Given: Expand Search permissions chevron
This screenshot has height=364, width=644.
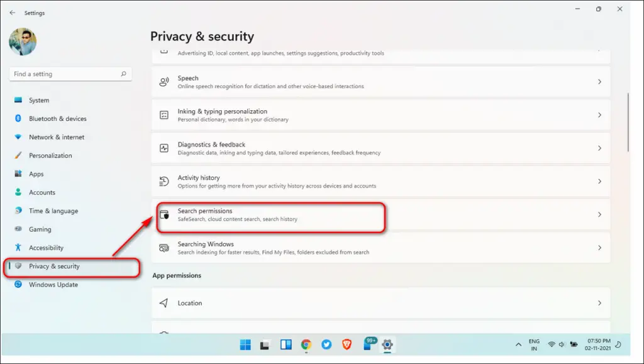Looking at the screenshot, I should click(599, 215).
